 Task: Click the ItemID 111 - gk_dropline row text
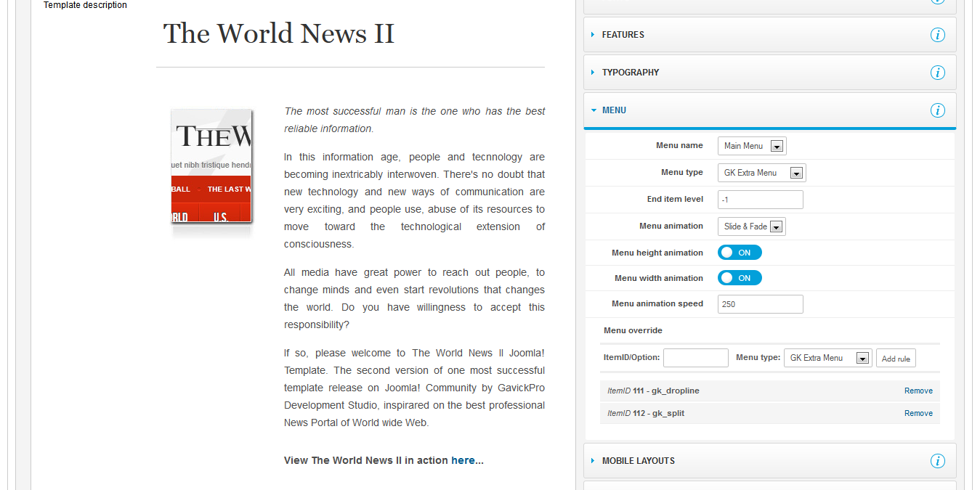pyautogui.click(x=654, y=391)
